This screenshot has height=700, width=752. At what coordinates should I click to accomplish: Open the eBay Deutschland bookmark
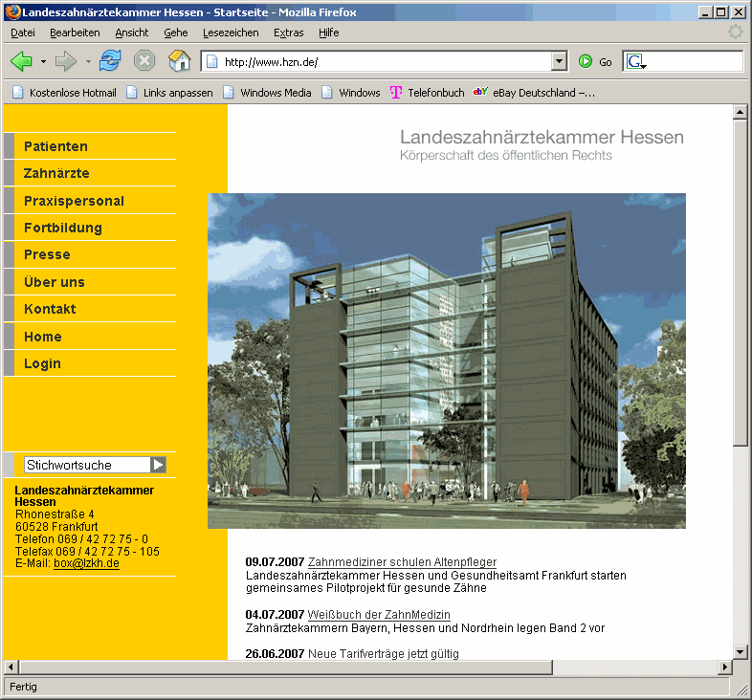(534, 93)
